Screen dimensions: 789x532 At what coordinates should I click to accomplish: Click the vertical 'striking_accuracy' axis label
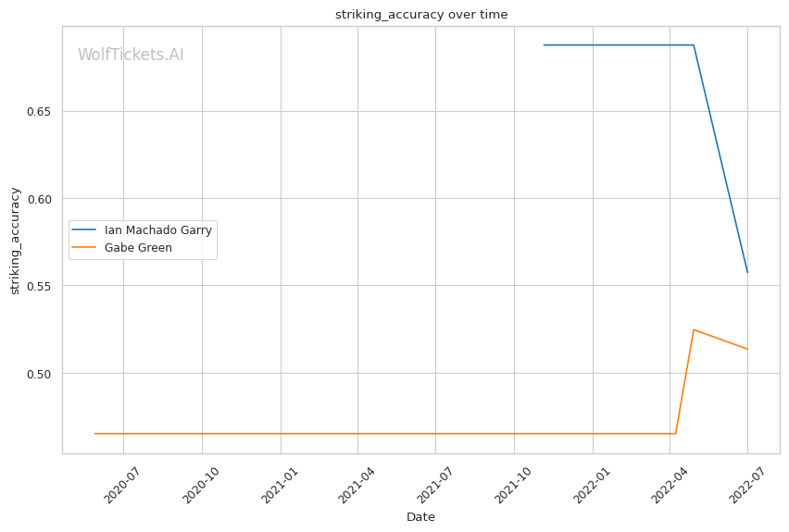click(15, 241)
